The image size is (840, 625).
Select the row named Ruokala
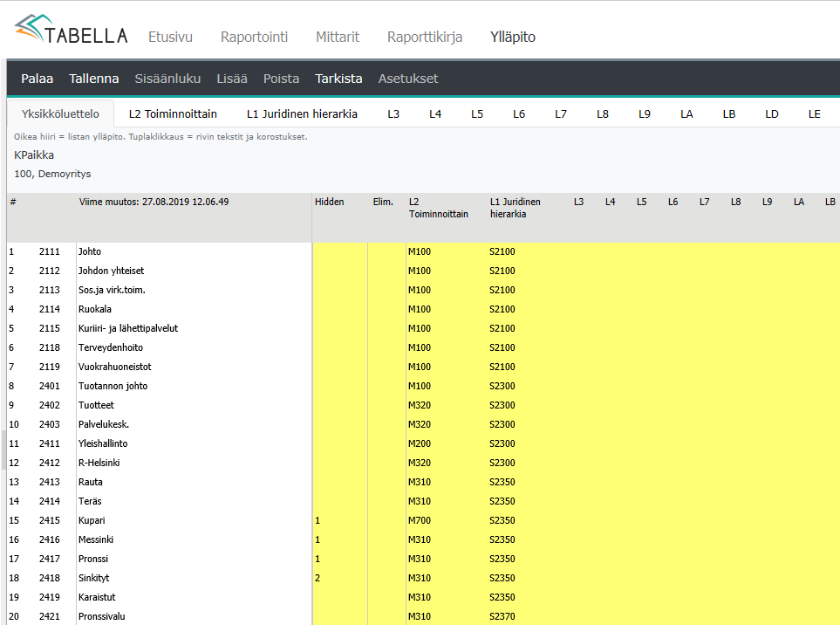click(95, 309)
